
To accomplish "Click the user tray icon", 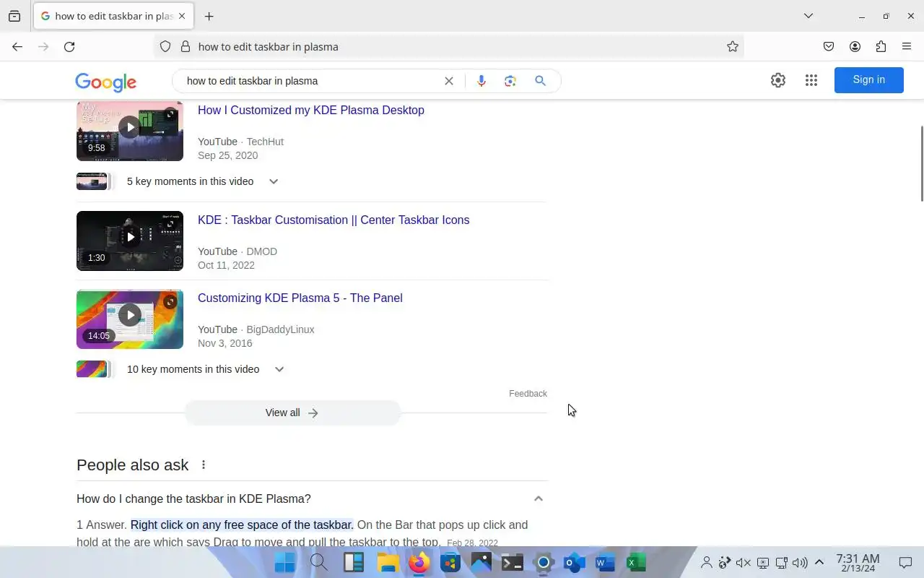I will point(707,563).
